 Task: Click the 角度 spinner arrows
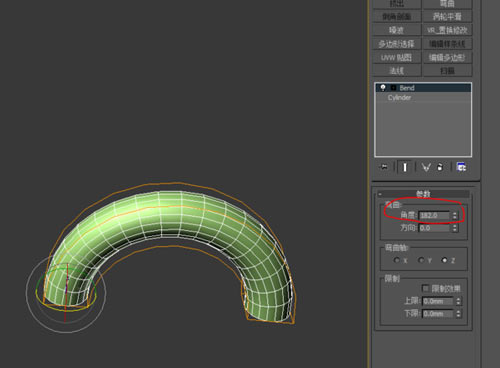pyautogui.click(x=455, y=215)
